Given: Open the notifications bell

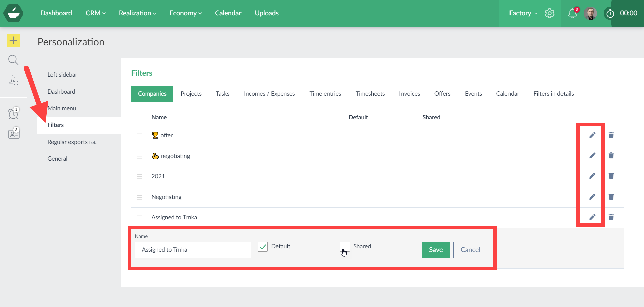Looking at the screenshot, I should (572, 13).
